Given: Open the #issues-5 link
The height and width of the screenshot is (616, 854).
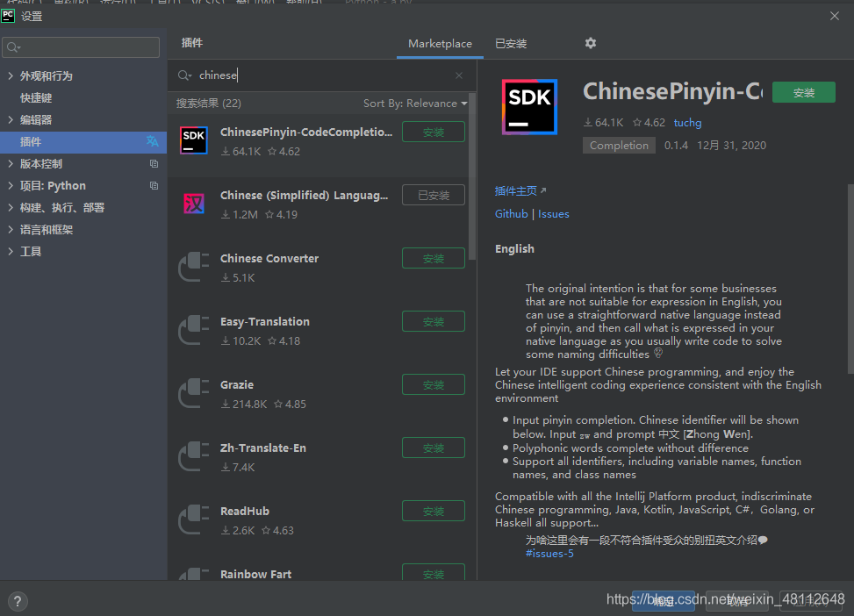Looking at the screenshot, I should (x=549, y=554).
